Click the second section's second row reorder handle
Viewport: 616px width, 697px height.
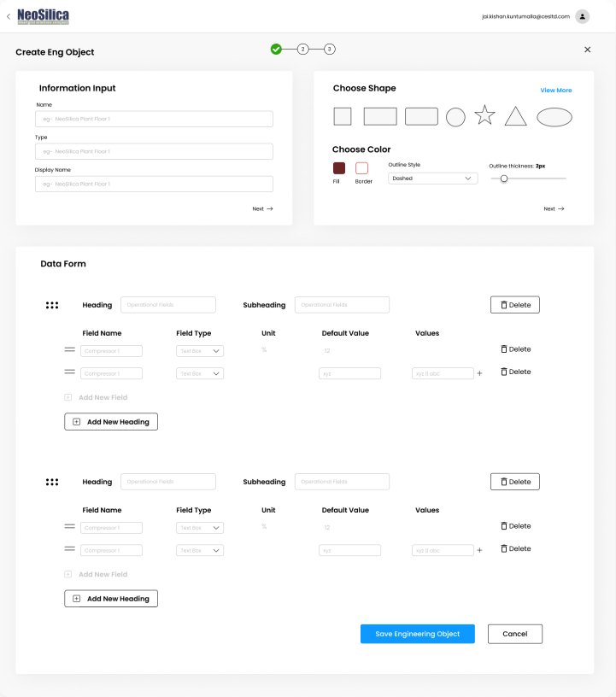(x=70, y=548)
